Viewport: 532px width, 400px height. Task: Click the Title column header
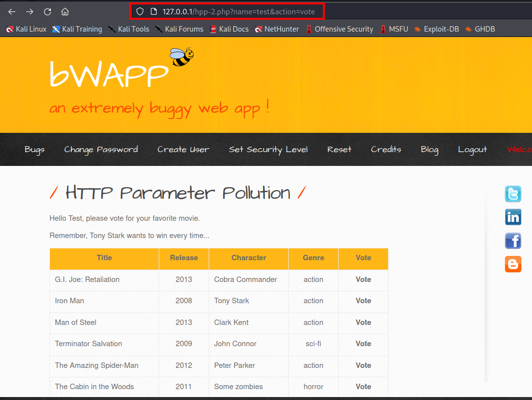click(104, 258)
